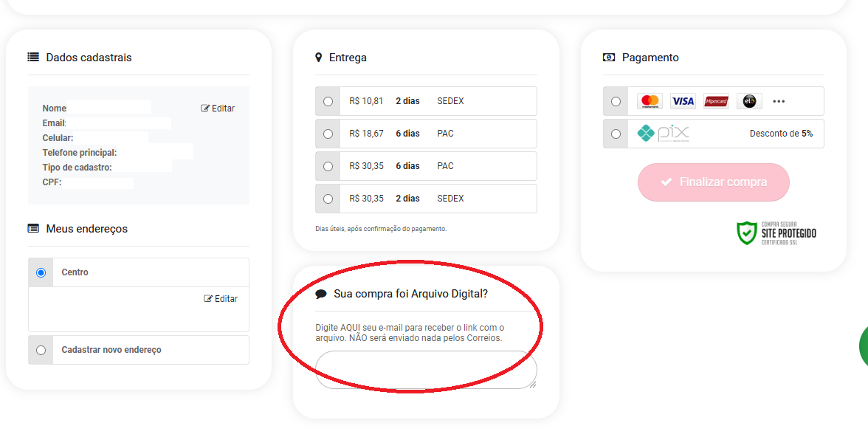Select PAC shipping for R$ 18,67
Screen dimensions: 868x437
[328, 134]
